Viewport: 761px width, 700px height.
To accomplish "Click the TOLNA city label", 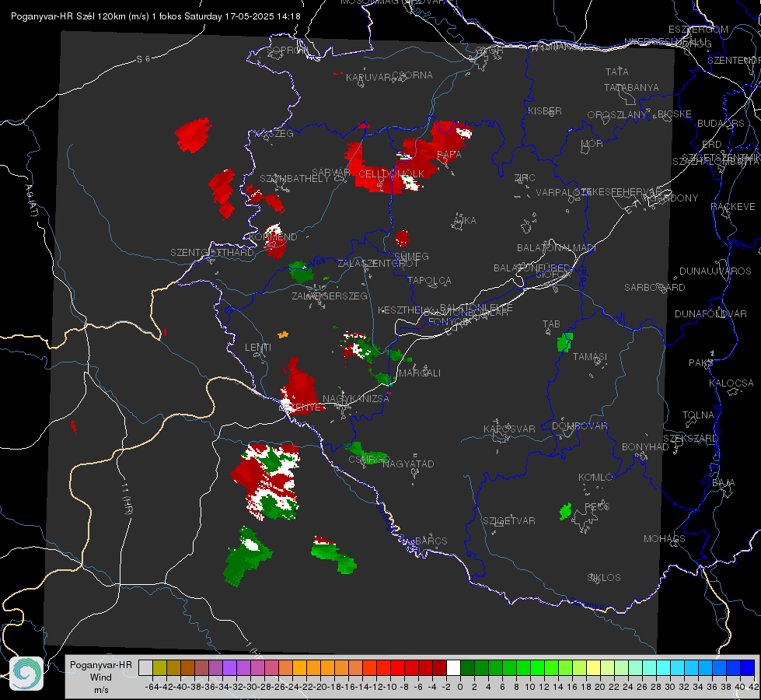I will [699, 415].
